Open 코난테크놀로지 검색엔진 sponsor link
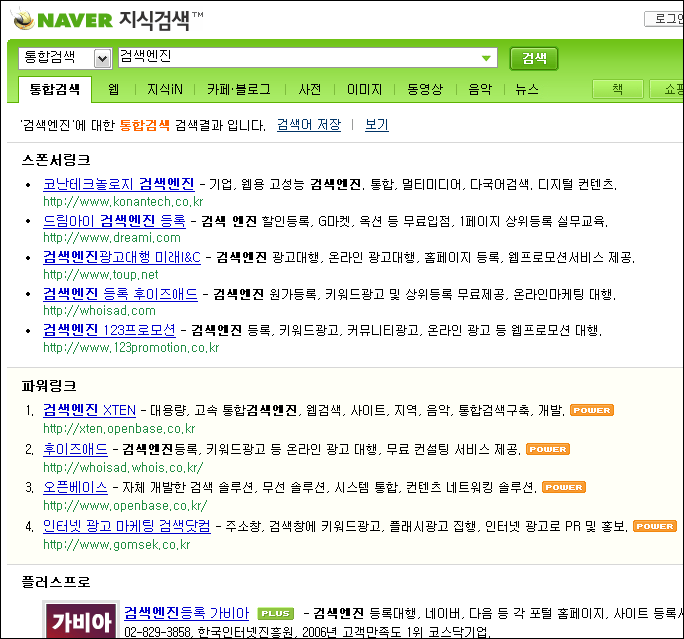The height and width of the screenshot is (639, 684). tap(119, 184)
